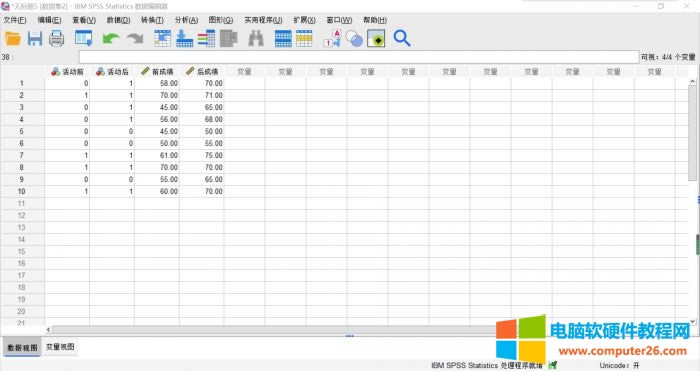Click the processor status icon in status bar
The width and height of the screenshot is (700, 371).
(x=553, y=365)
